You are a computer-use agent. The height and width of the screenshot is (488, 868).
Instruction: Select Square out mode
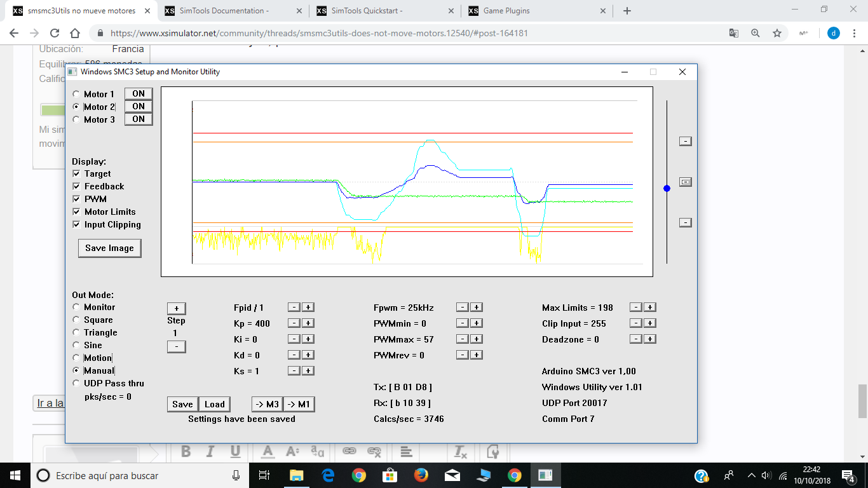76,320
